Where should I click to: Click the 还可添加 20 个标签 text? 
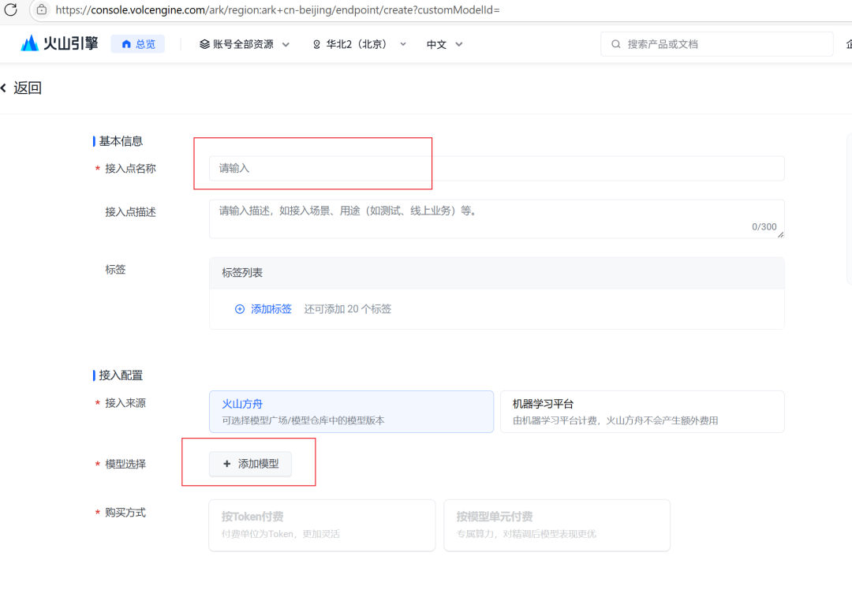click(x=348, y=309)
